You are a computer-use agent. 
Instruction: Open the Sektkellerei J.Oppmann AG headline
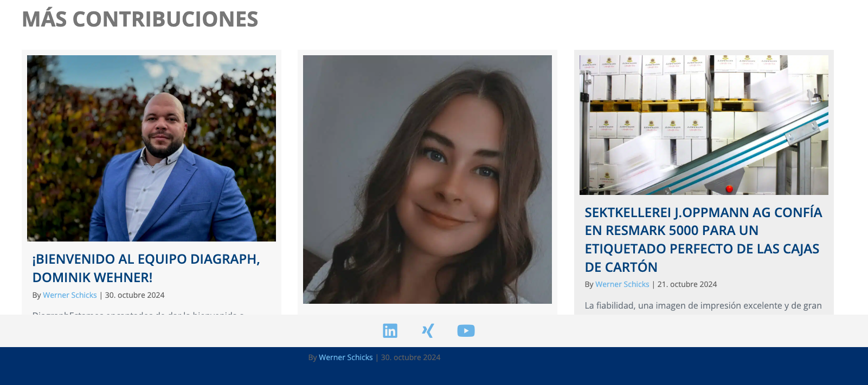point(703,239)
